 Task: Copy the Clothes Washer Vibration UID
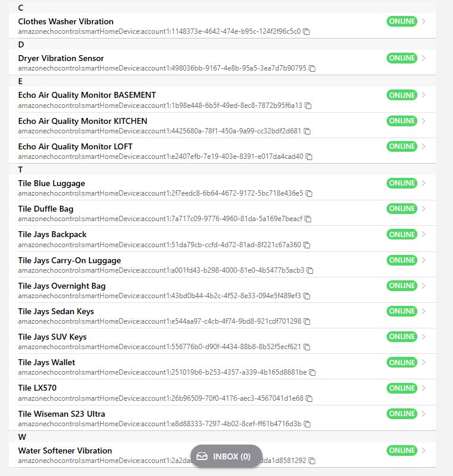click(x=307, y=31)
